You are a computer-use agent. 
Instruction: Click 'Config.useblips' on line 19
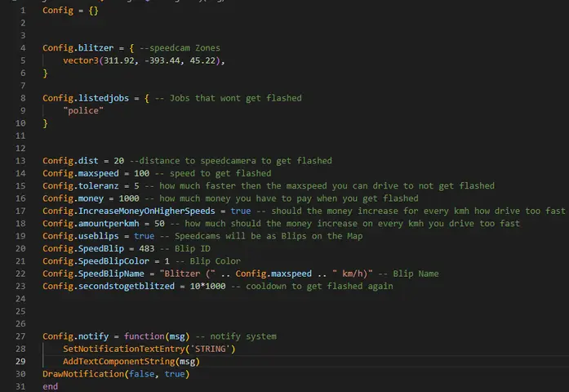(81, 236)
